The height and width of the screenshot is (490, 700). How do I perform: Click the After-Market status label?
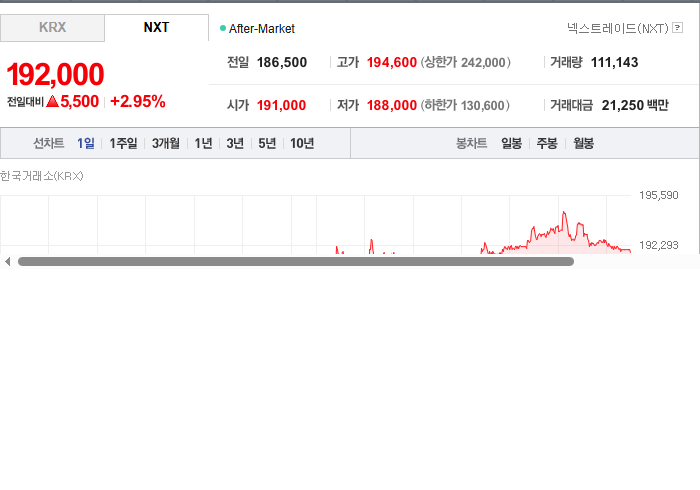pyautogui.click(x=262, y=29)
